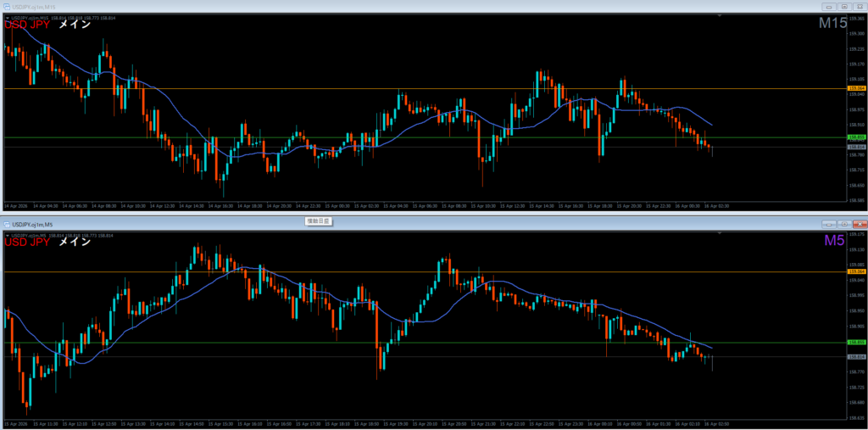The image size is (868, 430).
Task: Click 159.175 on the M5 price scale
Action: click(856, 234)
